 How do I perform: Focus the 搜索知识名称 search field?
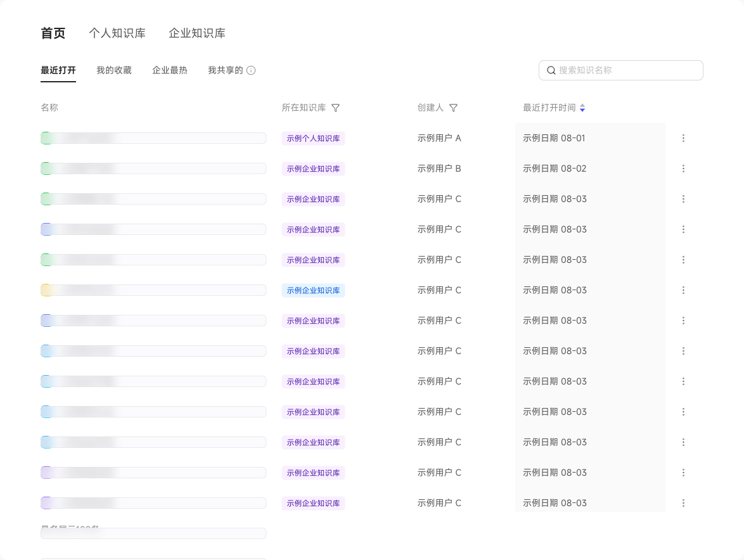[x=620, y=70]
